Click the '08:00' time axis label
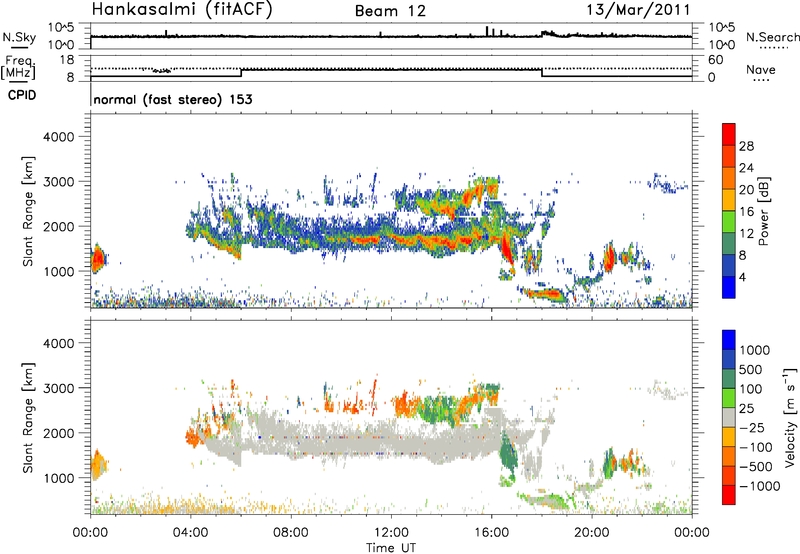Viewport: 800px width, 554px height. pos(291,533)
